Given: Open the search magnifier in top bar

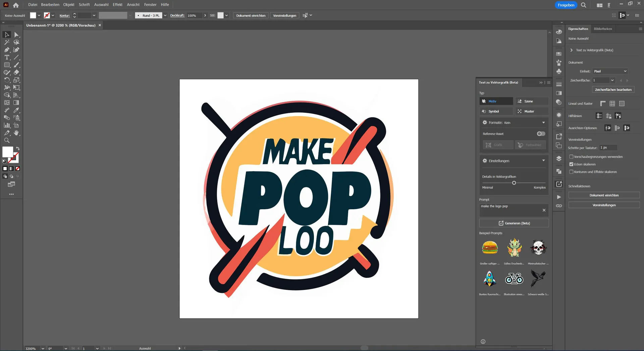Looking at the screenshot, I should tap(584, 5).
